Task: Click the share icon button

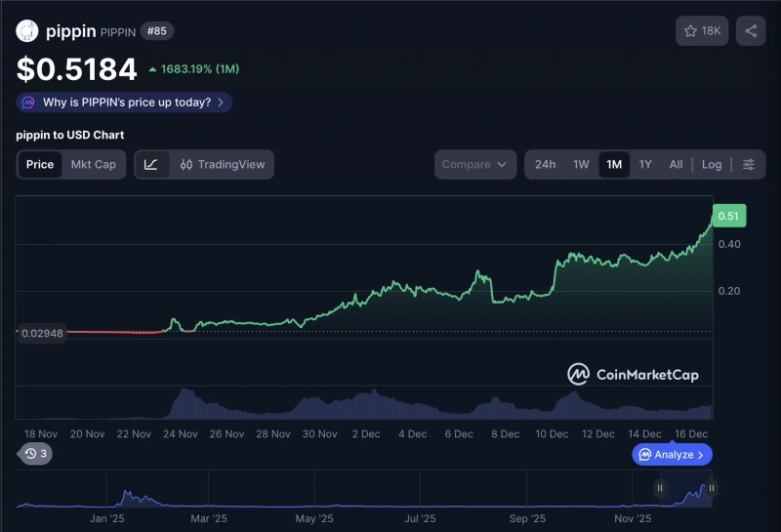Action: [x=751, y=31]
